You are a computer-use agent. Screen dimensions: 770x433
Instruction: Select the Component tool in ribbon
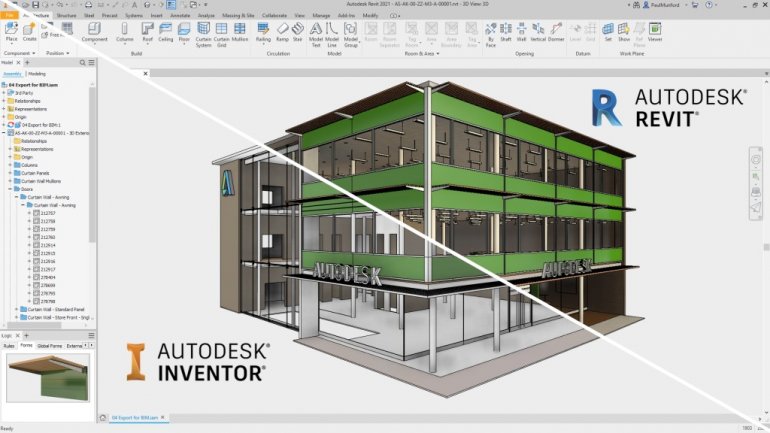click(x=94, y=32)
